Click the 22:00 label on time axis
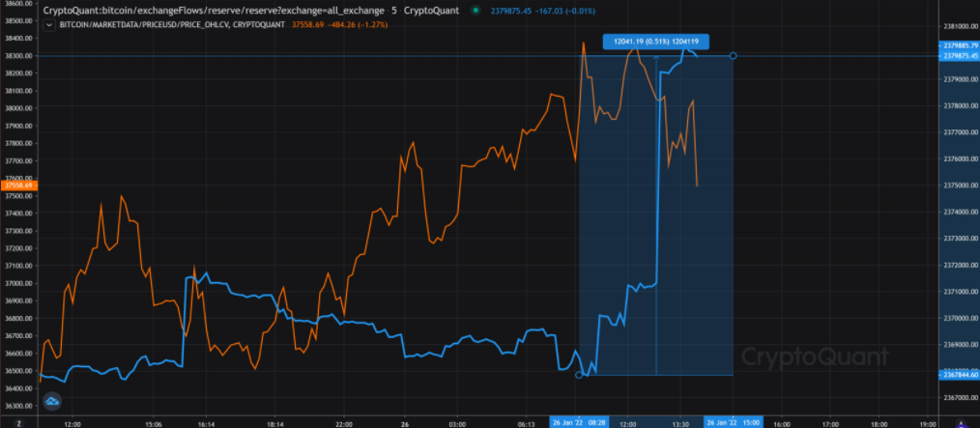The image size is (980, 428). (x=344, y=423)
